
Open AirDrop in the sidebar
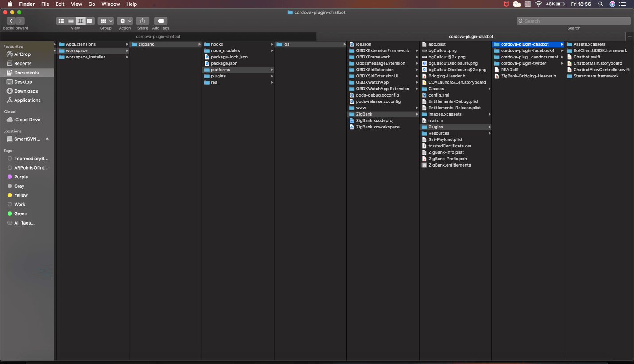pos(22,54)
